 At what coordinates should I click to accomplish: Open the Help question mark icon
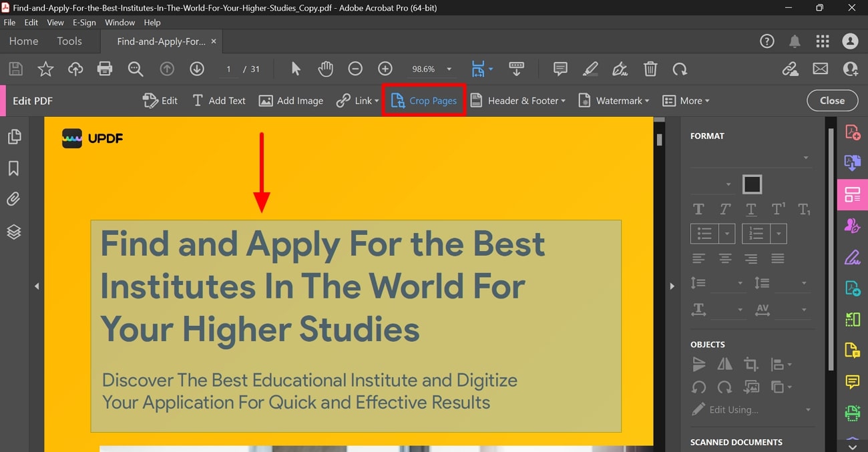pyautogui.click(x=767, y=41)
